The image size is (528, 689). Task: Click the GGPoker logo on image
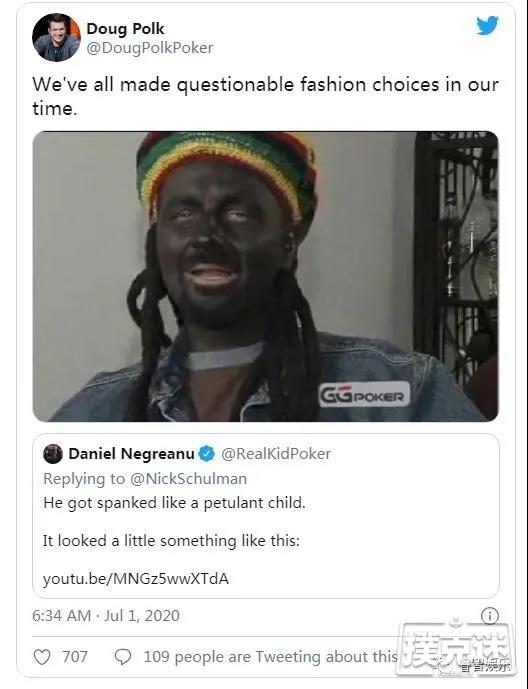[x=364, y=395]
